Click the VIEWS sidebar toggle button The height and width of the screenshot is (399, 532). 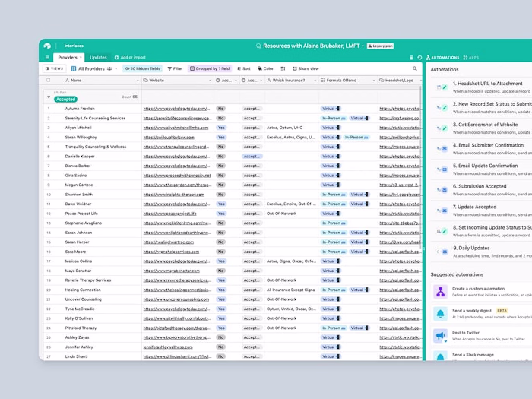54,68
